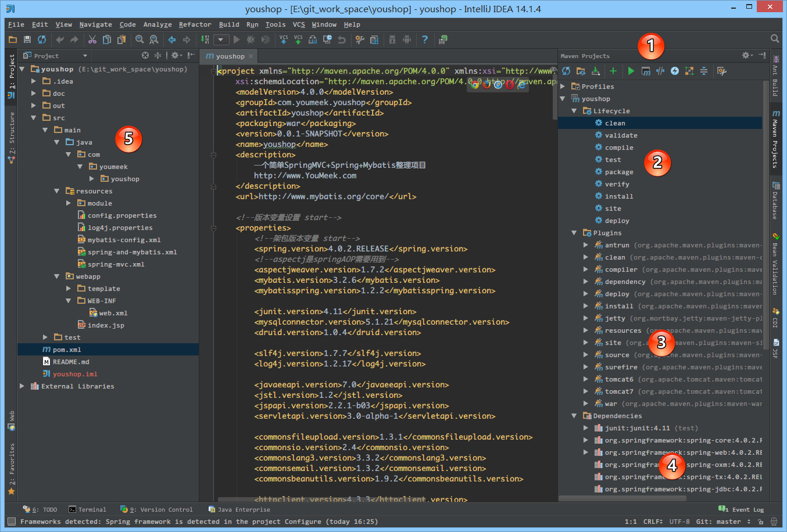The width and height of the screenshot is (787, 532).
Task: Toggle Maven offline mode
Action: [675, 71]
